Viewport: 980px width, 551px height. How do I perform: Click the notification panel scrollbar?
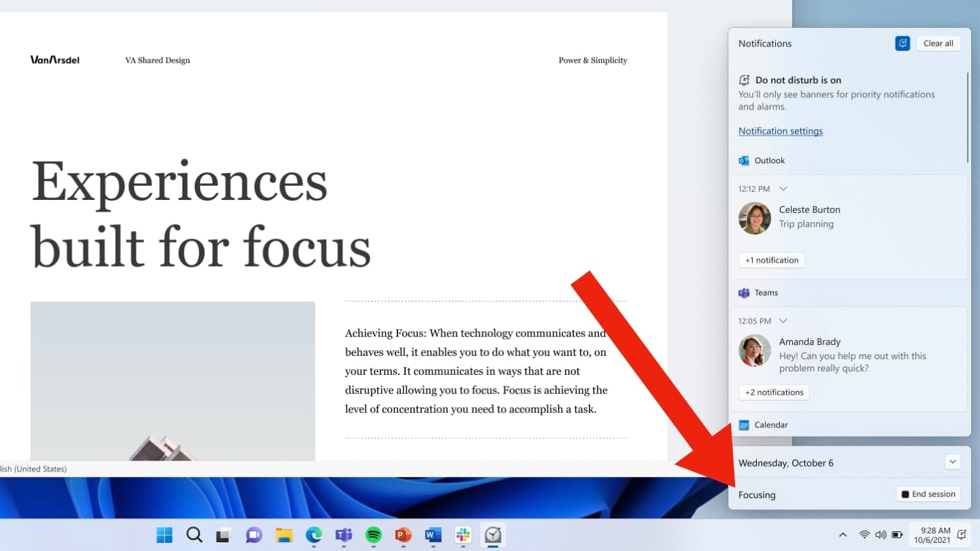tap(968, 118)
